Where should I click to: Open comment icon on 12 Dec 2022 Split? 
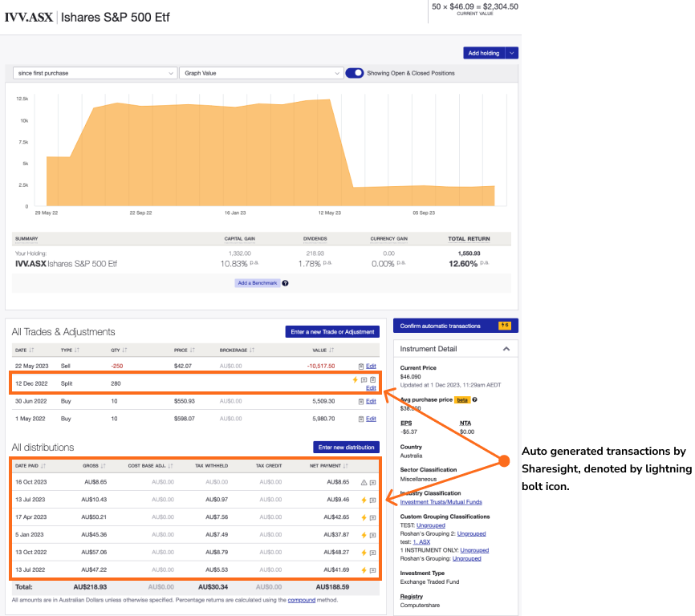tap(364, 379)
